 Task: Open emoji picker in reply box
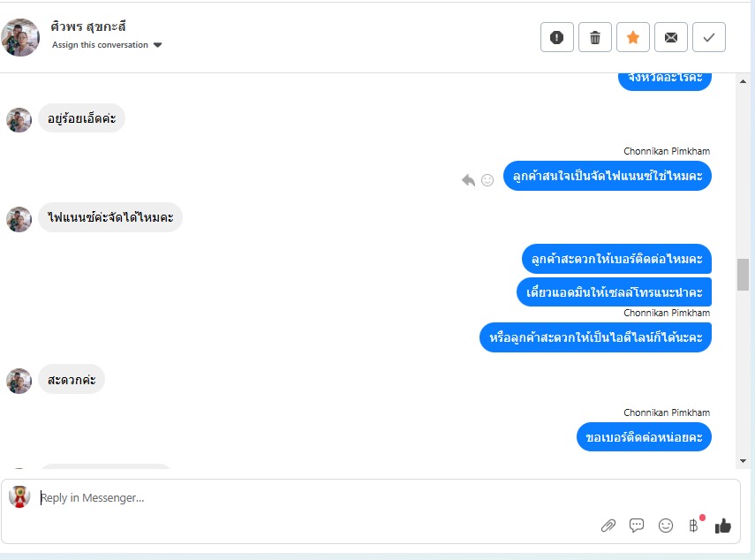coord(666,526)
